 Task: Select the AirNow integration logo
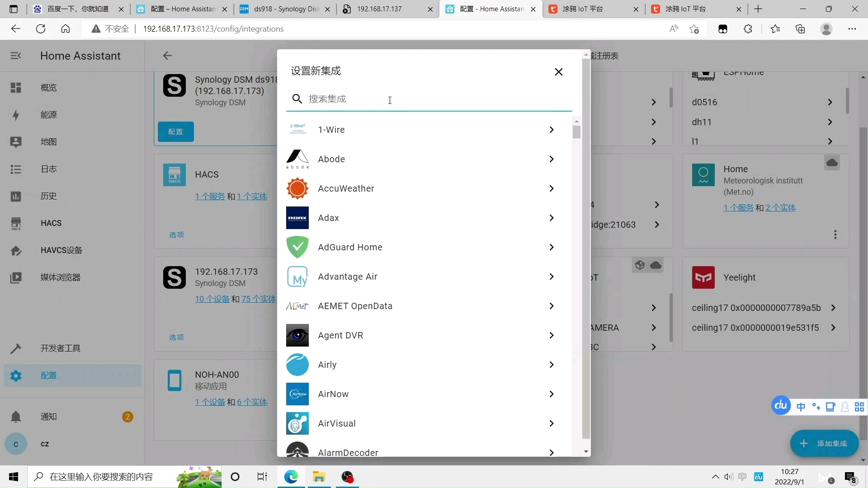coord(297,394)
